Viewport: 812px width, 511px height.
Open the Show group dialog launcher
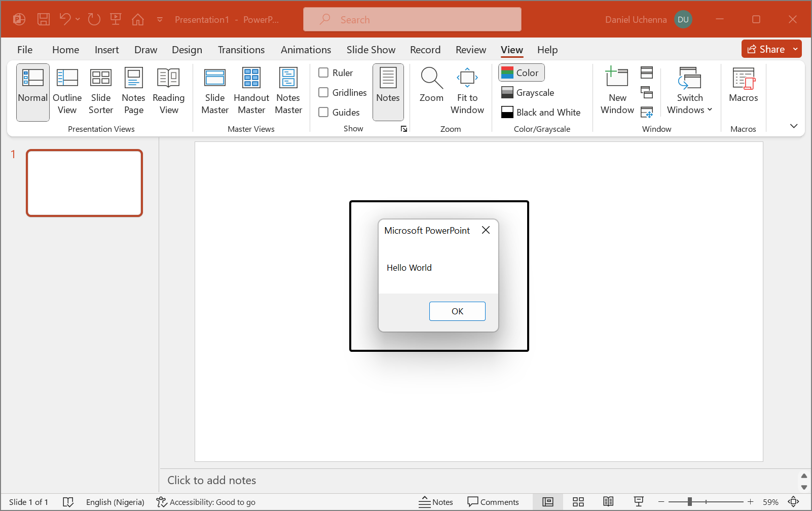[x=404, y=129]
